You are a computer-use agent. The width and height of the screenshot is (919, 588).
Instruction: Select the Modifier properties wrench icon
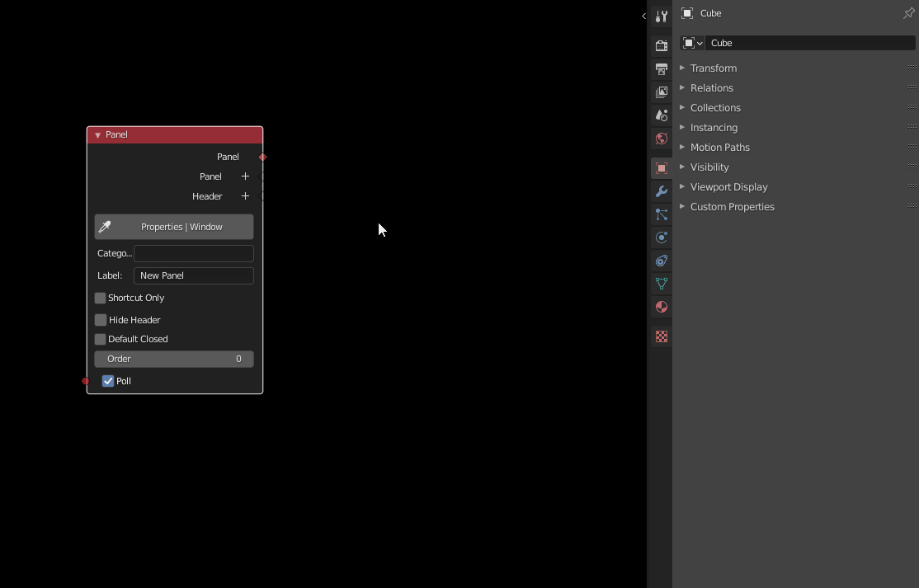coord(661,191)
